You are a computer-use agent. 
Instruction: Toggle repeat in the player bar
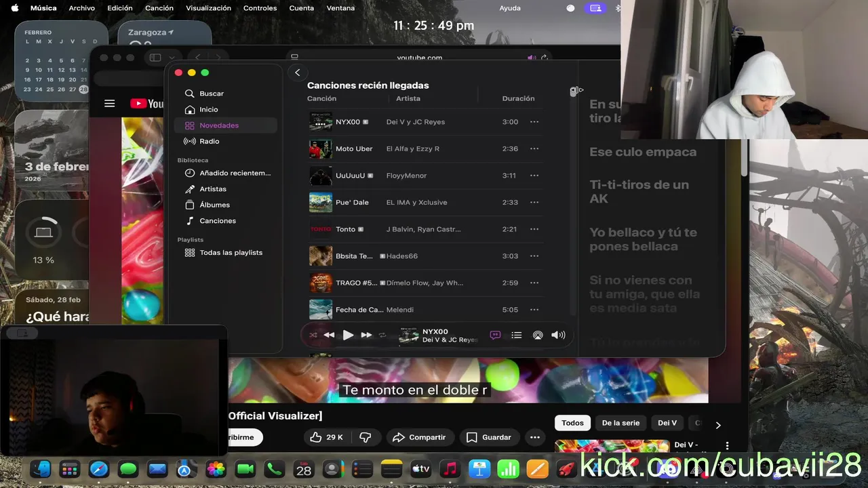click(x=382, y=335)
